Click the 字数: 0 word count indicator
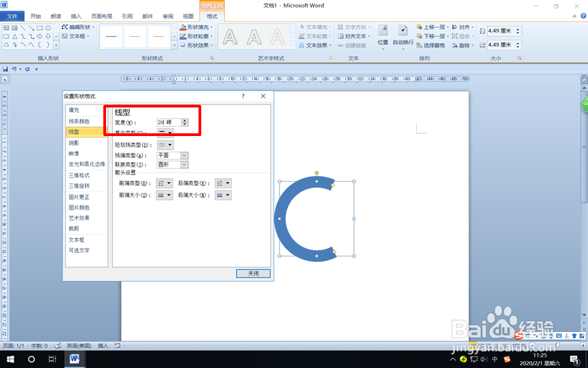Viewport: 588px width, 368px height. tap(39, 346)
